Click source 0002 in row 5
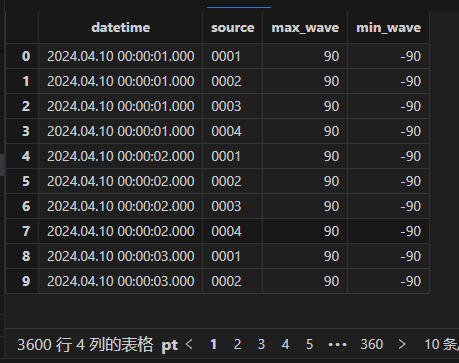This screenshot has height=363, width=459. click(x=232, y=181)
